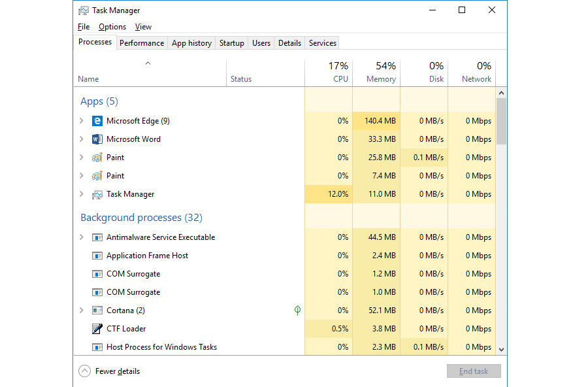Click the green location indicator next to Cortana
This screenshot has width=588, height=387.
[x=297, y=310]
